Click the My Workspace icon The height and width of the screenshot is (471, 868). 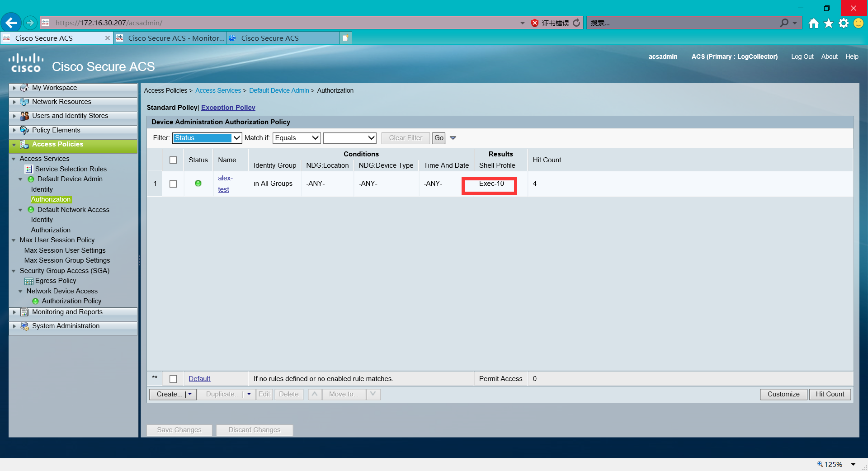pos(24,88)
